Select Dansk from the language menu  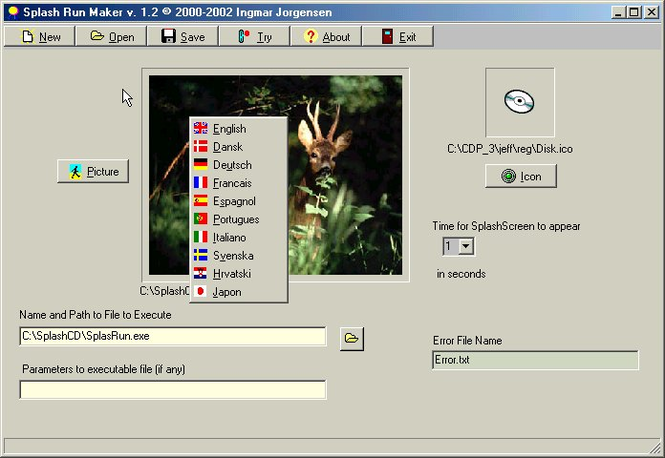pos(239,147)
